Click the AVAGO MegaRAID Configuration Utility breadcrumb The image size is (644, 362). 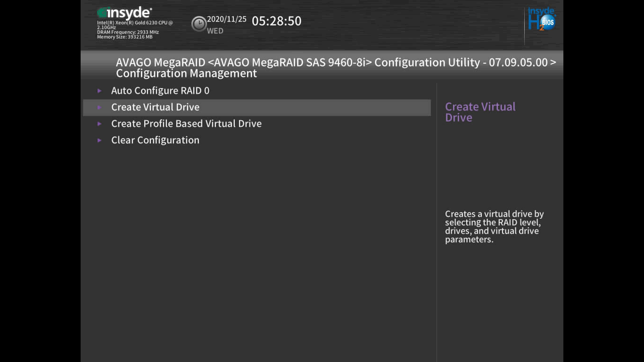336,63
